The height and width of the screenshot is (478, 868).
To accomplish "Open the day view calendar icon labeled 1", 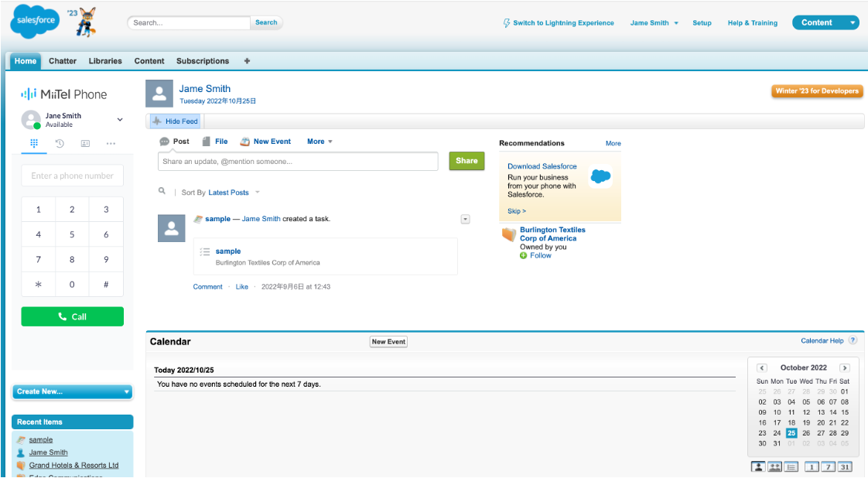I will coord(812,467).
